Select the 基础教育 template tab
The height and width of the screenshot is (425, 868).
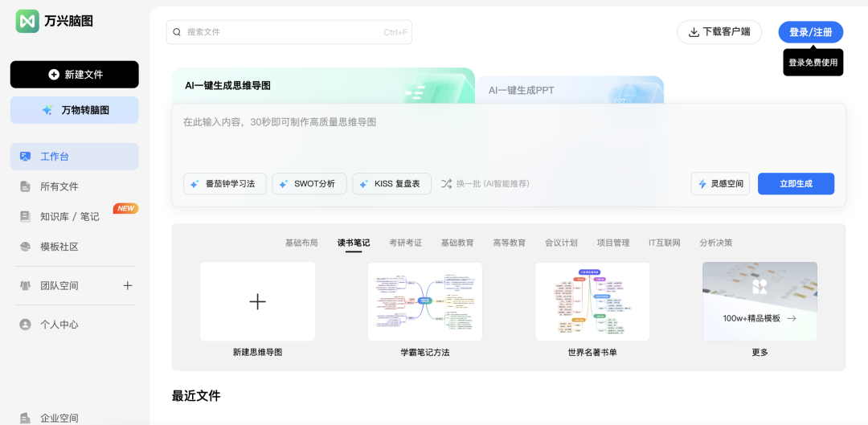click(457, 243)
